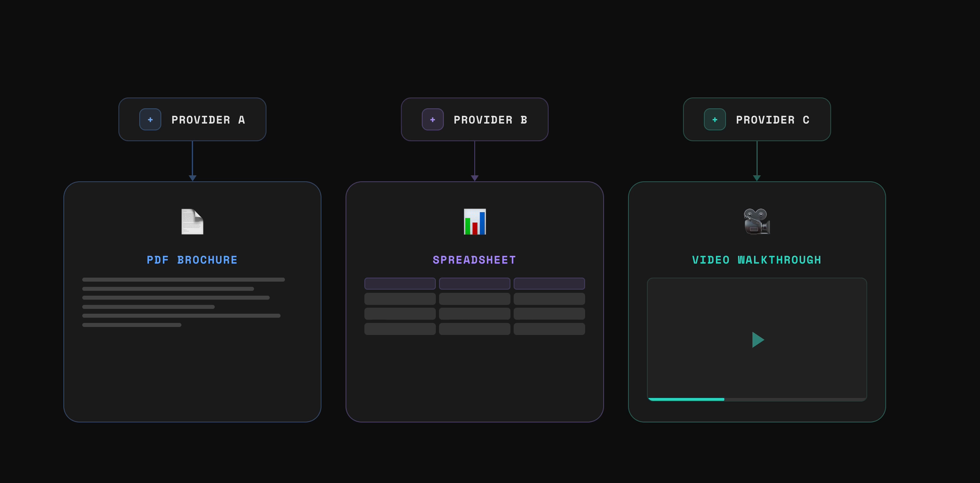Select the Provider C label
This screenshot has width=980, height=483.
click(x=773, y=120)
